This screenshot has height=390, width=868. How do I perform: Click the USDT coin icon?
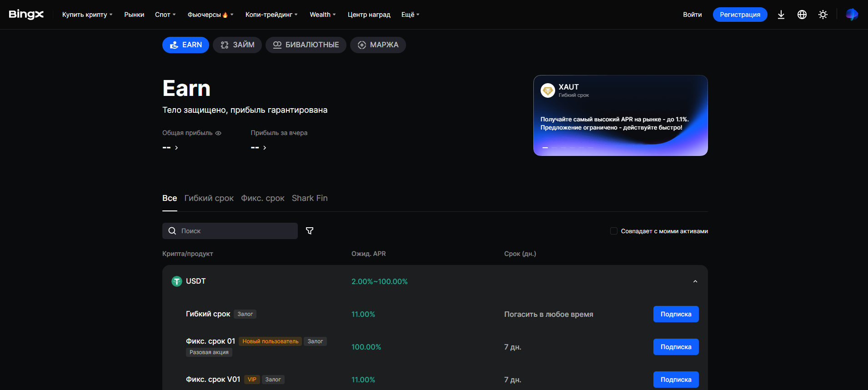(176, 281)
